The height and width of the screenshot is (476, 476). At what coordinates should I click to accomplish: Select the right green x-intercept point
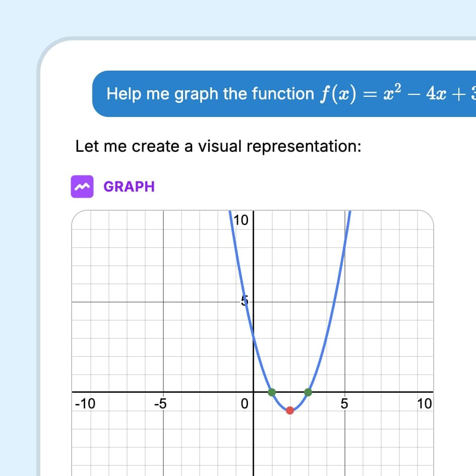click(x=308, y=392)
